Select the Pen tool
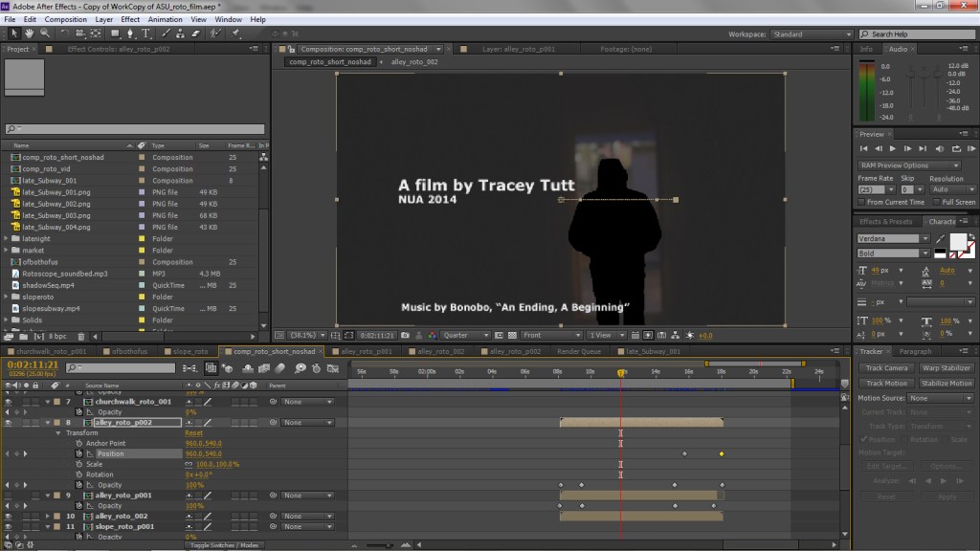 pos(129,34)
